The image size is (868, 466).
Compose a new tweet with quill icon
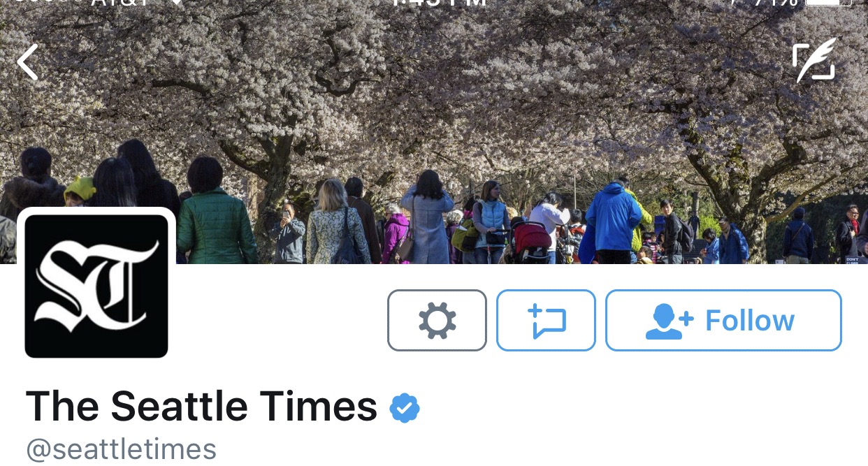pyautogui.click(x=815, y=61)
